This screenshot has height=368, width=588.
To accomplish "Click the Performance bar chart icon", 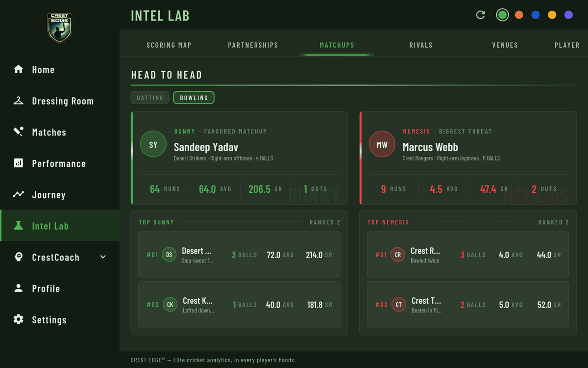I will click(19, 163).
